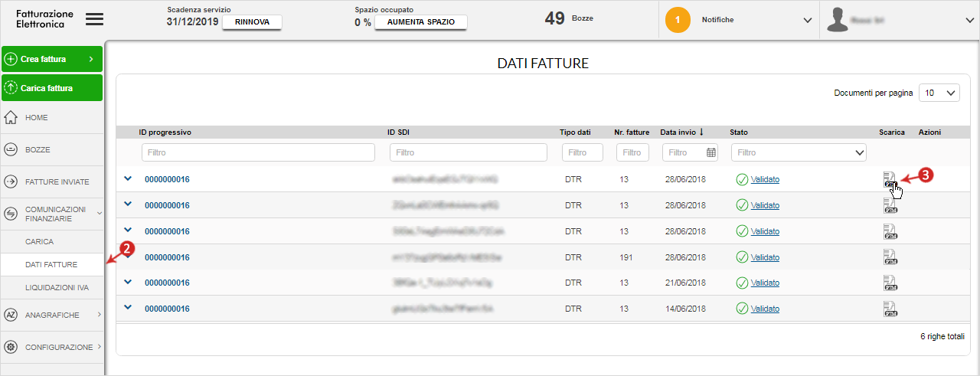Open the Stato filter dropdown

(x=799, y=152)
